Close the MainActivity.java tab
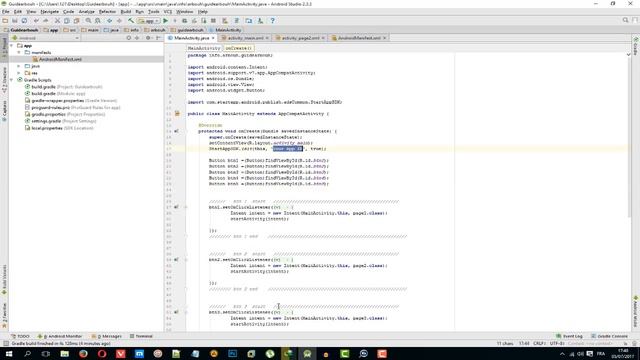Viewport: 640px width, 360px height. pos(213,38)
